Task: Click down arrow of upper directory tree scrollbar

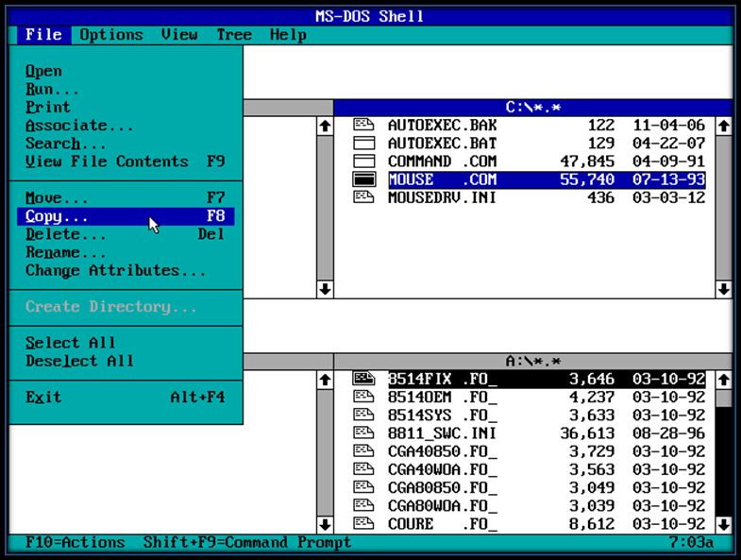Action: [325, 289]
